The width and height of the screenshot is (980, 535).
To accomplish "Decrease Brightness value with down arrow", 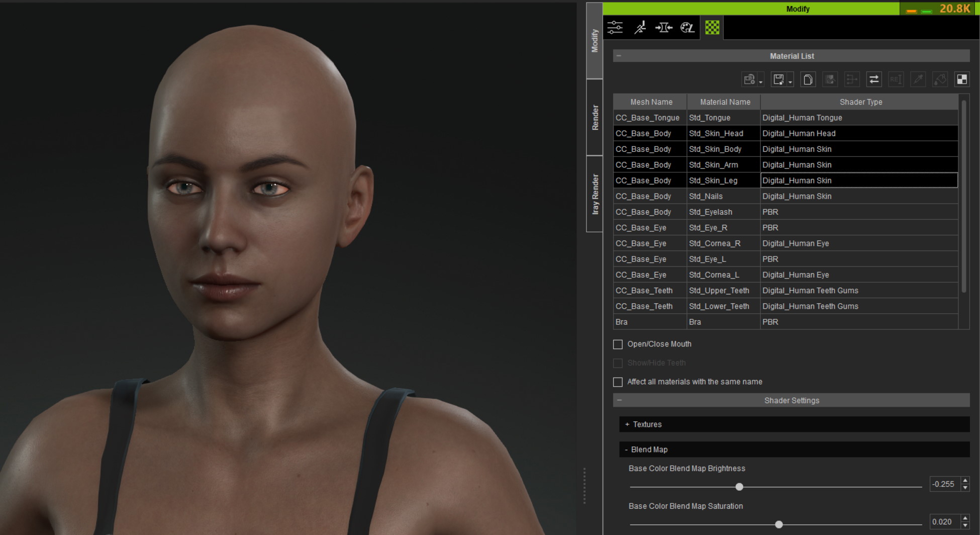I will pos(965,488).
